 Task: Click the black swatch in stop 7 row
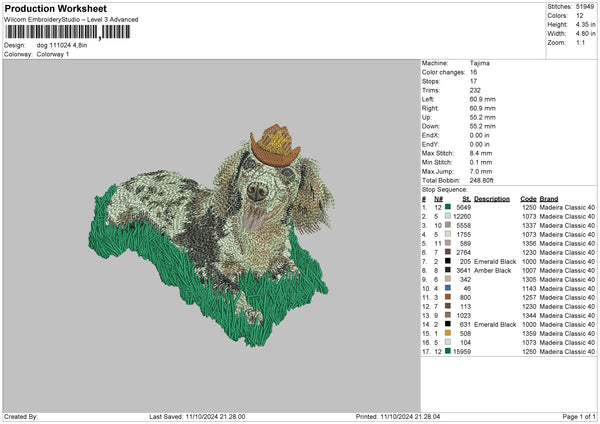pos(447,260)
